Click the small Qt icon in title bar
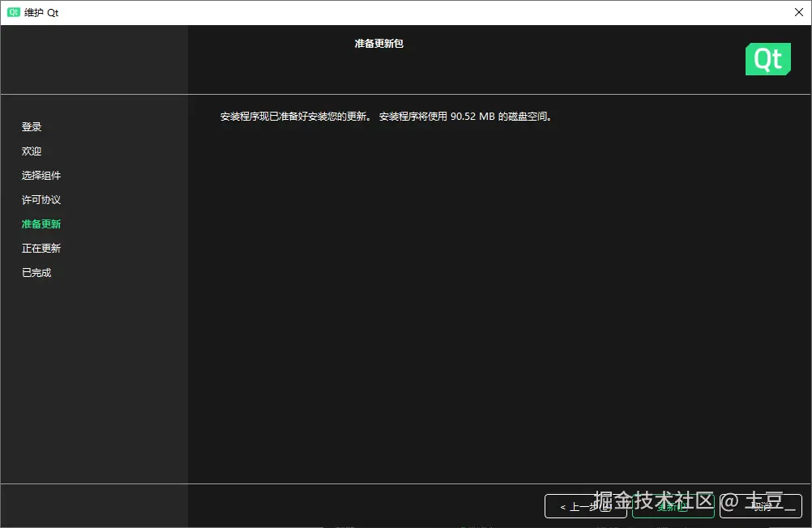The image size is (812, 528). tap(14, 12)
